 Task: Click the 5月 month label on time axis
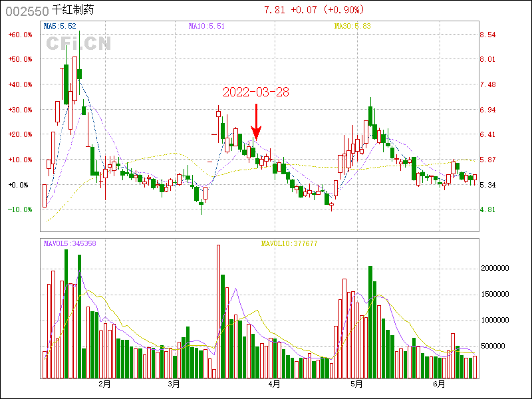(x=356, y=384)
